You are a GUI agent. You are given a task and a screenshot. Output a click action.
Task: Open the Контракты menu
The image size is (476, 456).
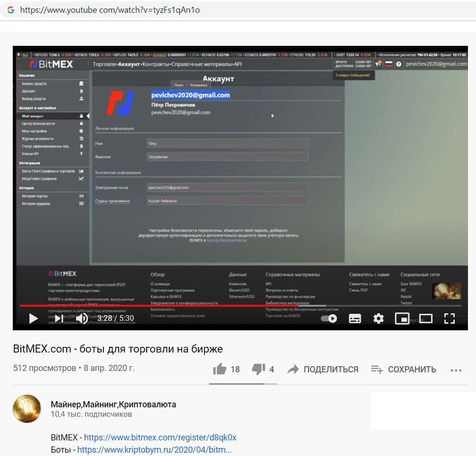coord(156,64)
